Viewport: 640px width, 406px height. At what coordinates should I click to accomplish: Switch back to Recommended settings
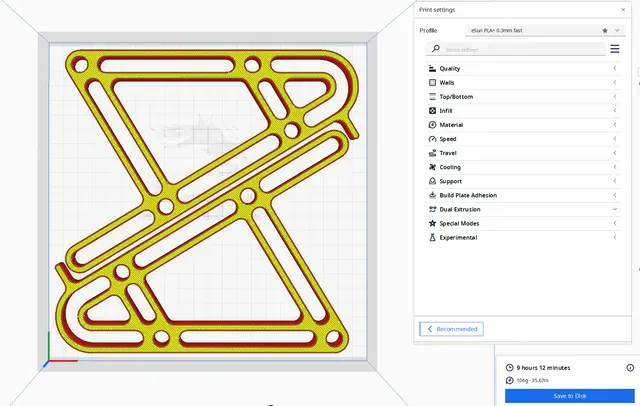pos(451,329)
